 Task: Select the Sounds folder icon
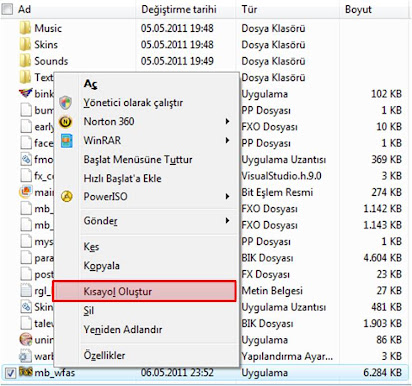[25, 61]
